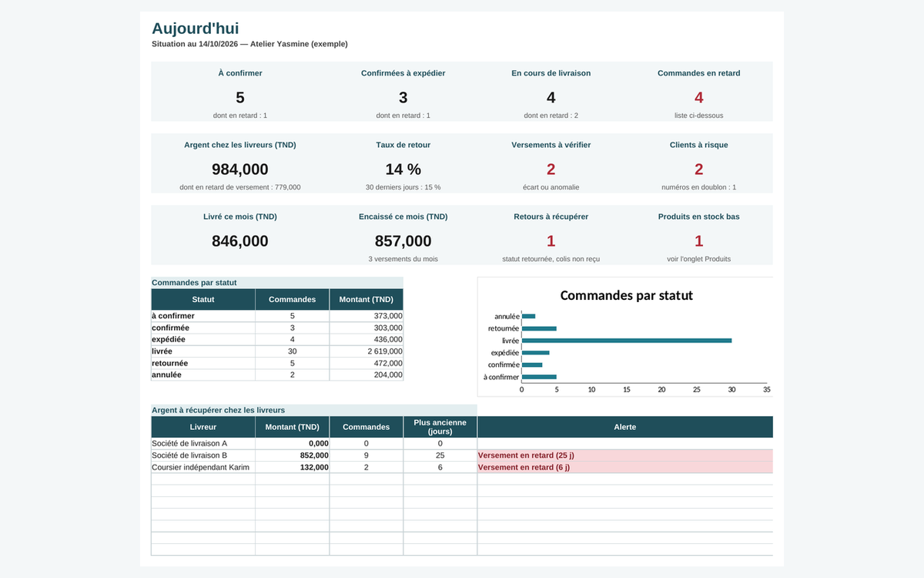The image size is (924, 578).
Task: Click the "Versements à vérifier" heading
Action: [551, 145]
